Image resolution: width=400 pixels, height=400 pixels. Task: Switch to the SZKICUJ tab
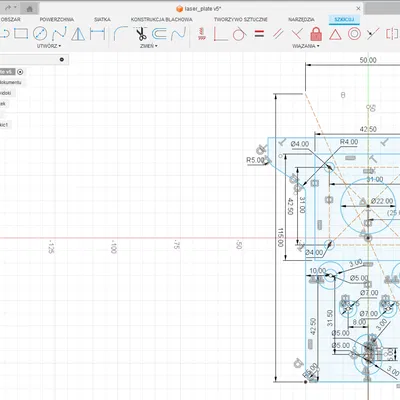click(344, 20)
